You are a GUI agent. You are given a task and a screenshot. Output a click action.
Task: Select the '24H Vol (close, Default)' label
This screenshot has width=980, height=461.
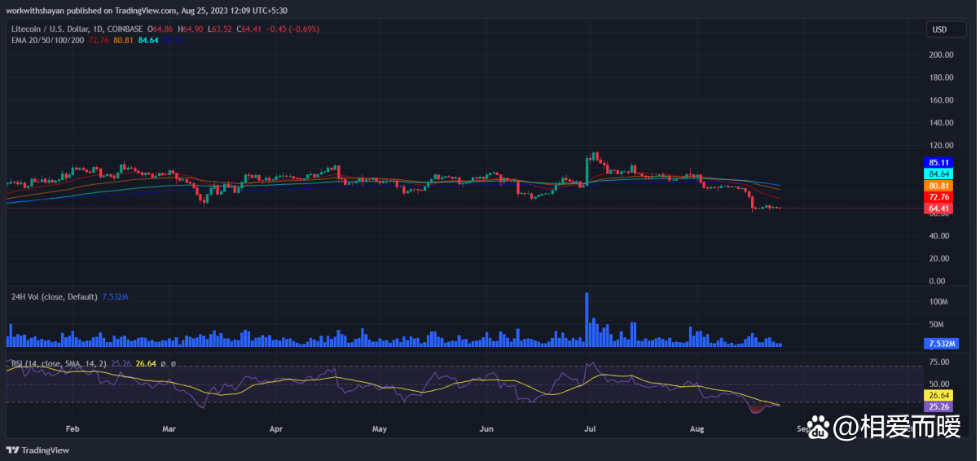(55, 297)
